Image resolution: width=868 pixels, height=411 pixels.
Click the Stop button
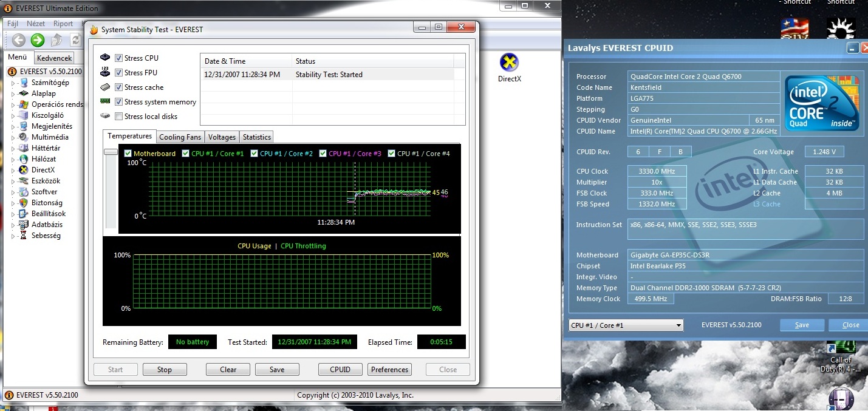165,369
